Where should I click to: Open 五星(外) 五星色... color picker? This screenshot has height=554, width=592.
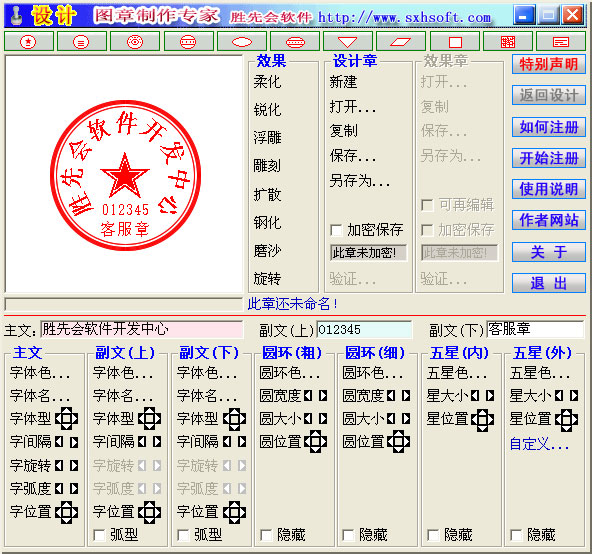540,373
